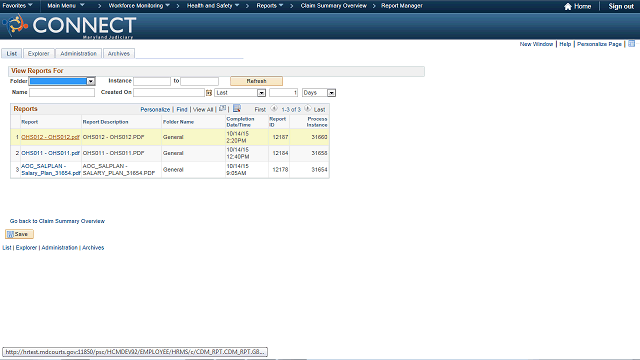The width and height of the screenshot is (640, 360).
Task: Go to previous row arrow in Reports
Action: (x=274, y=109)
